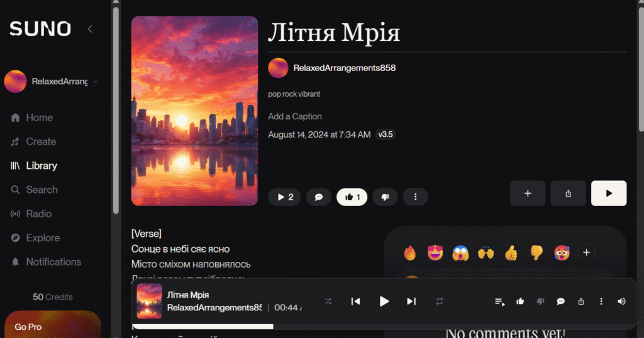Toggle repeat in the bottom player

click(x=440, y=302)
